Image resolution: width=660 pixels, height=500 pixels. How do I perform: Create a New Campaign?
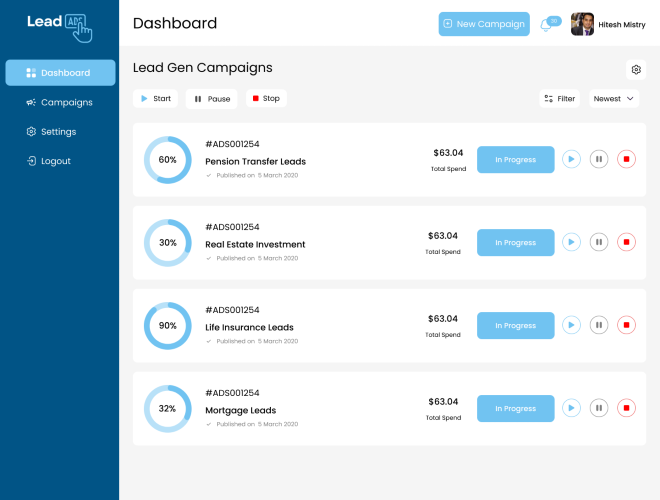(484, 24)
